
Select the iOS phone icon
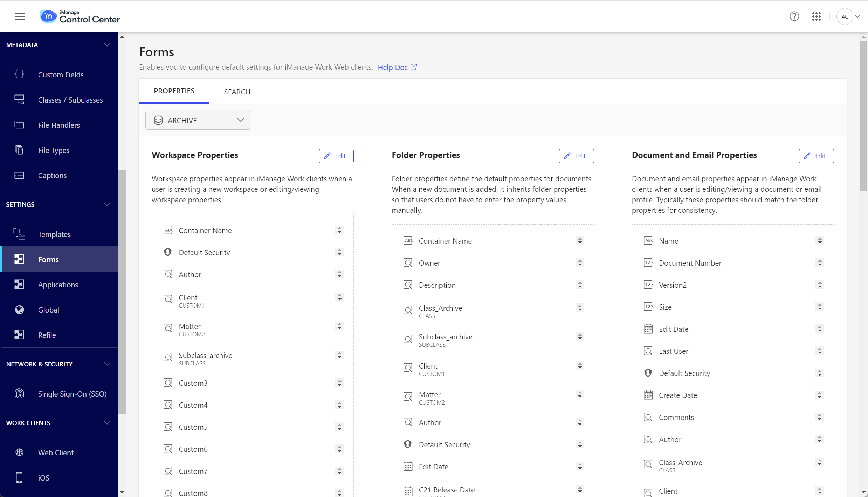[x=19, y=477]
